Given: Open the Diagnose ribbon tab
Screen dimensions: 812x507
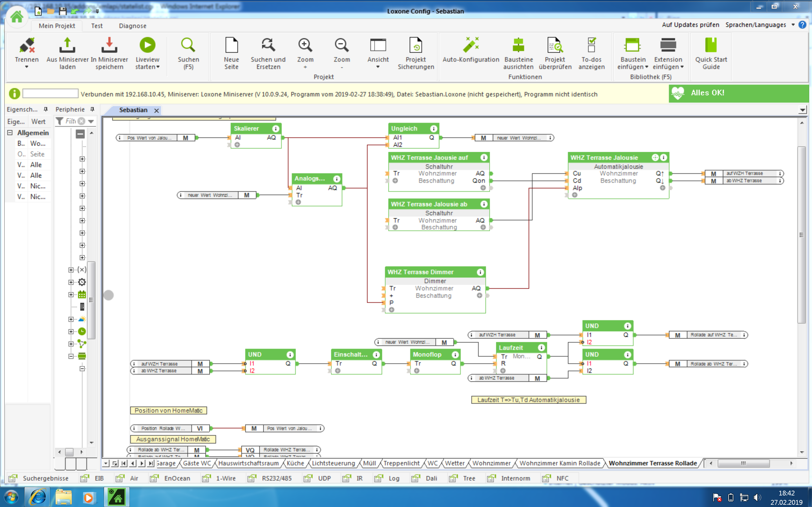Looking at the screenshot, I should pyautogui.click(x=132, y=26).
